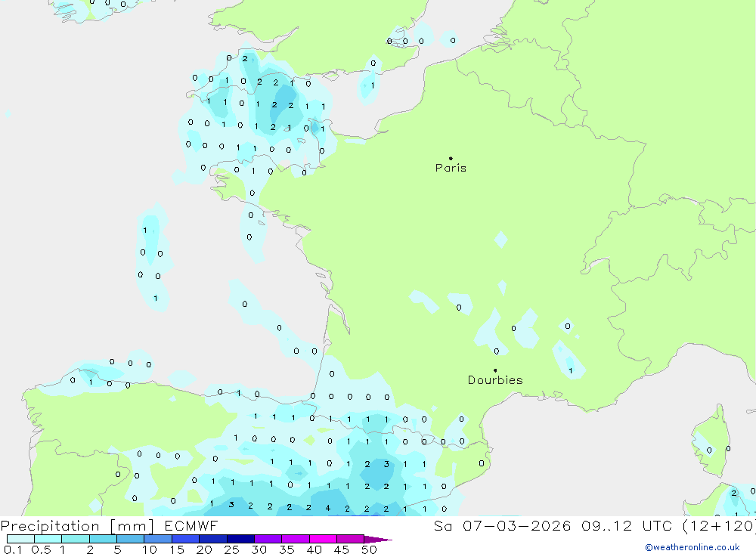The width and height of the screenshot is (756, 554).
Task: Pick the 15–20 mm legend swatch
Action: (x=185, y=539)
